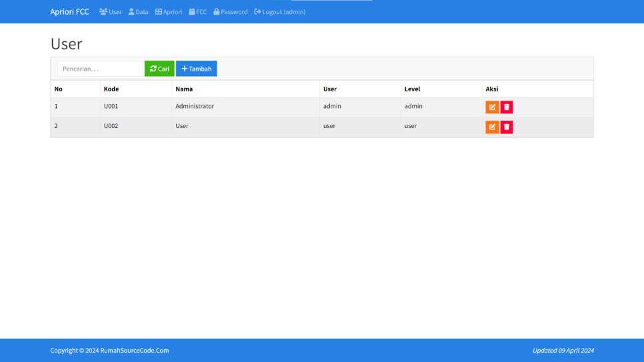Click the edit icon for Administrator row
The height and width of the screenshot is (362, 644).
[492, 107]
